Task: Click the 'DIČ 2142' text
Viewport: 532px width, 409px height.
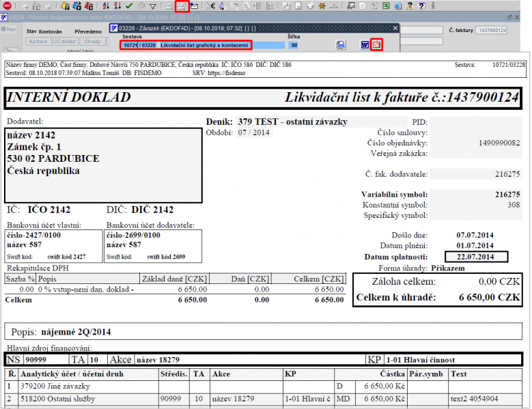Action: click(152, 210)
